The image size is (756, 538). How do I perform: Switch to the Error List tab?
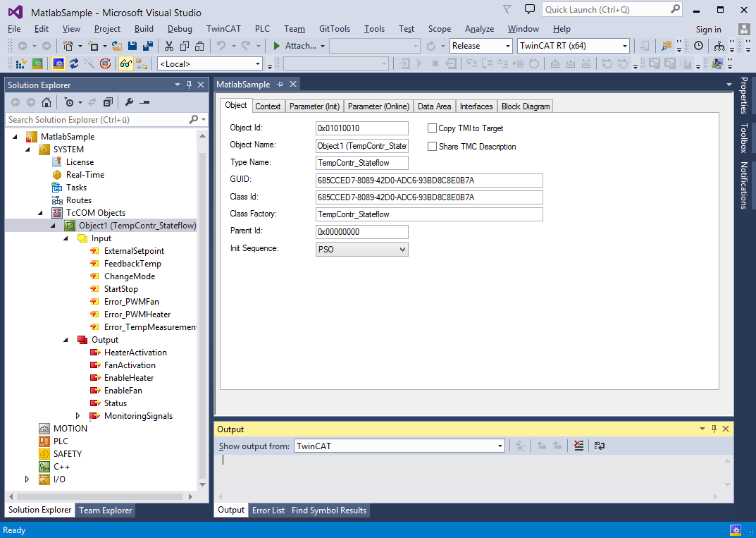[x=268, y=510]
